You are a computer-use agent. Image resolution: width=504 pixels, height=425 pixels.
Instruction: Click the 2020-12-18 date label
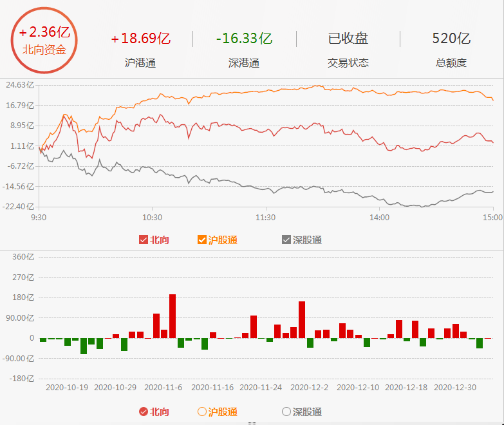(x=406, y=388)
